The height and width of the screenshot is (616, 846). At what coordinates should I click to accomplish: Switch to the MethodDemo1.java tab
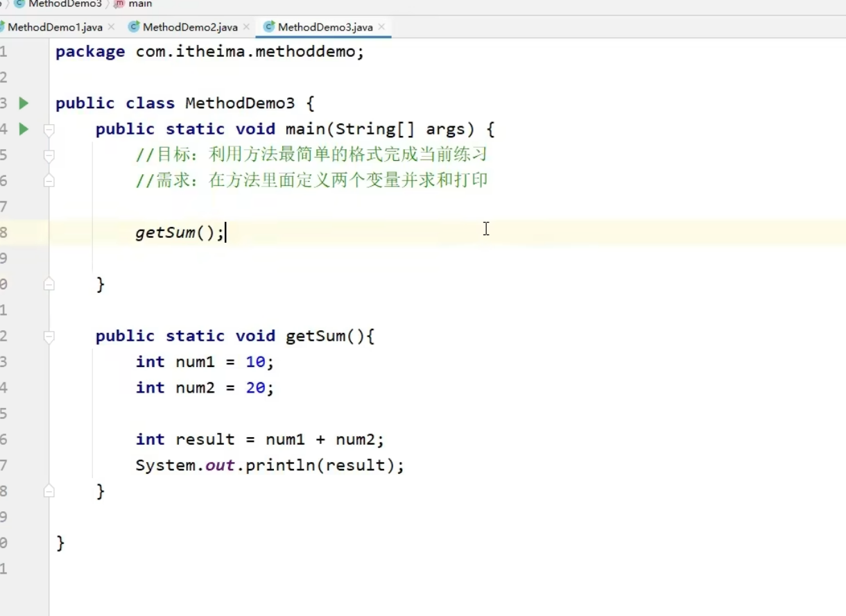pyautogui.click(x=55, y=26)
